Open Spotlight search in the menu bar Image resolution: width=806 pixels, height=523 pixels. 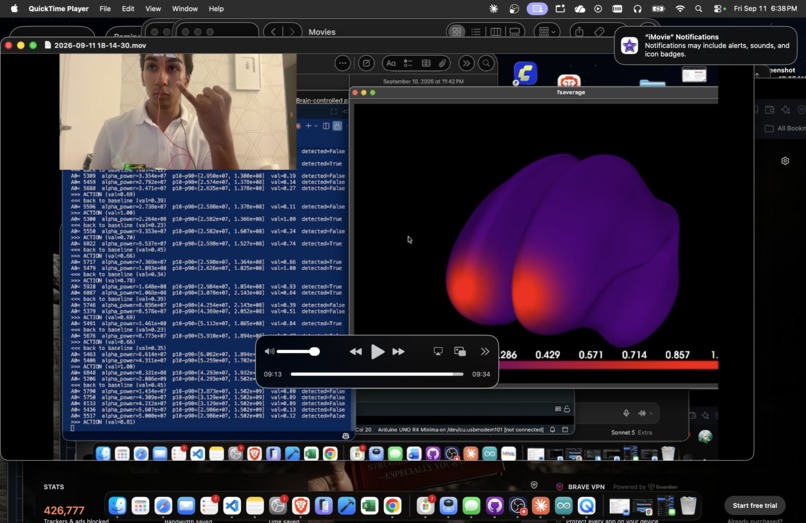point(698,9)
